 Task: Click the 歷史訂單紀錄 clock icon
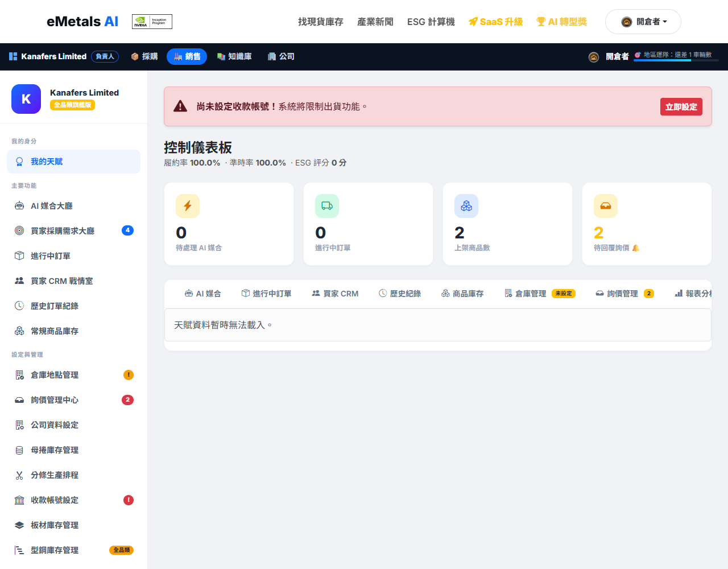(19, 306)
